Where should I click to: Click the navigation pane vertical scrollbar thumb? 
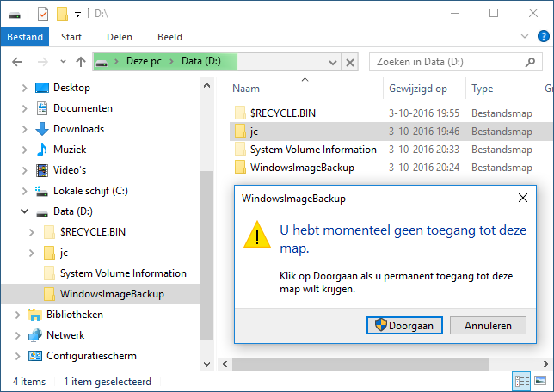click(x=207, y=255)
